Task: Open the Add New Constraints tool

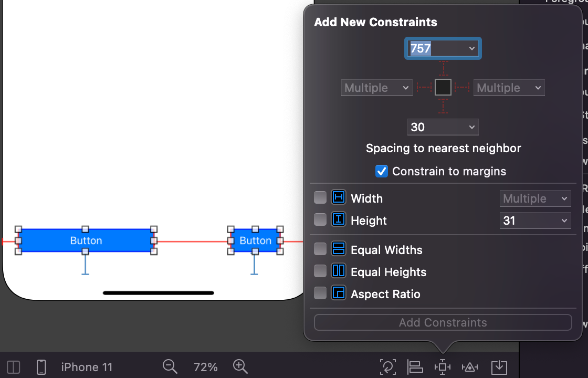Action: [x=442, y=367]
